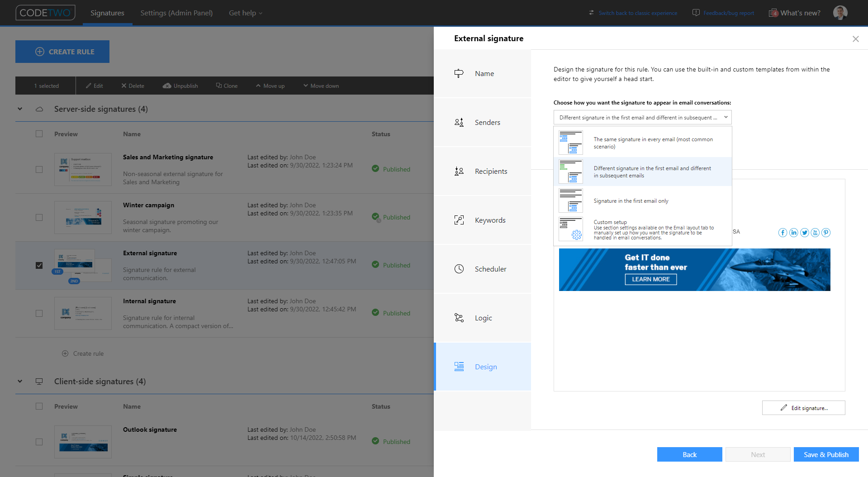
Task: Open the Keywords section in the sidebar
Action: [x=490, y=220]
